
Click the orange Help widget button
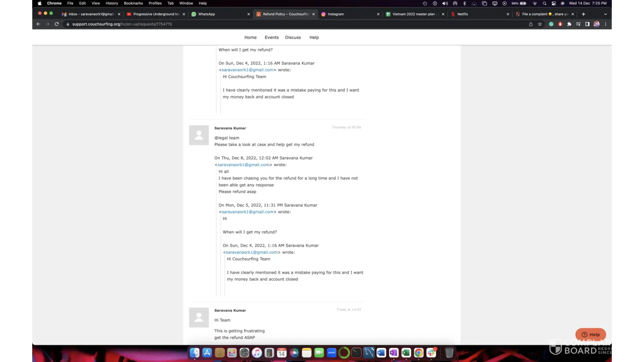[590, 334]
